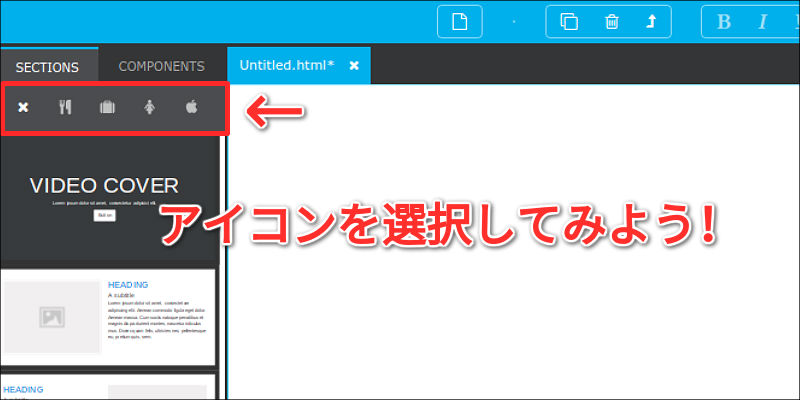Select the briefcase category icon
The image size is (800, 400).
pos(107,107)
